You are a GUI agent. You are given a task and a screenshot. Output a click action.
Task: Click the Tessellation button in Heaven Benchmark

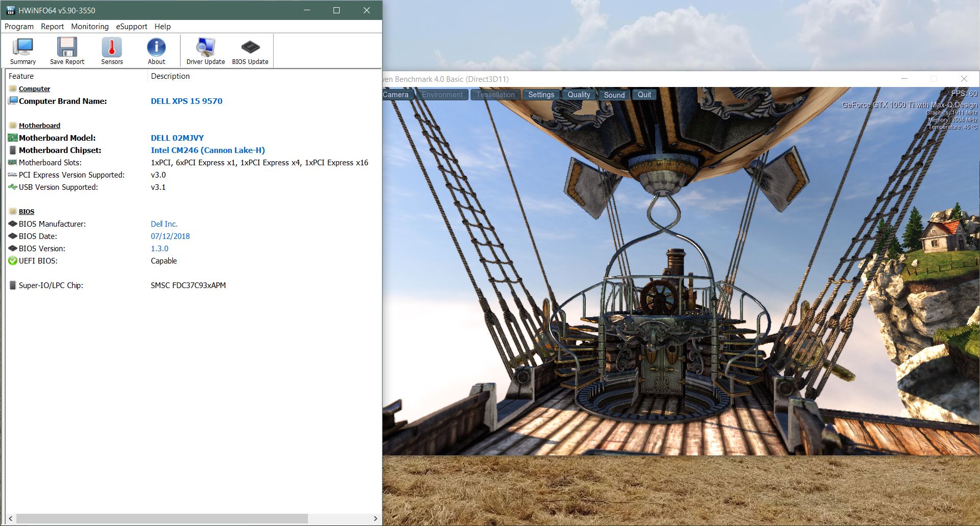(x=496, y=95)
